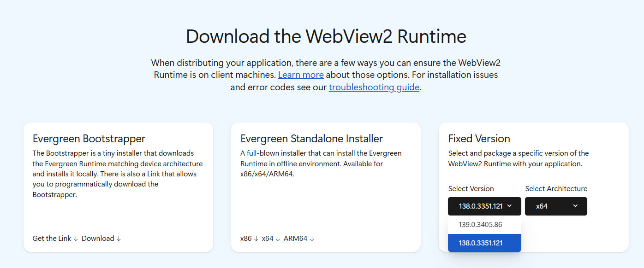Image resolution: width=644 pixels, height=268 pixels.
Task: Open the Learn more link
Action: pyautogui.click(x=301, y=75)
